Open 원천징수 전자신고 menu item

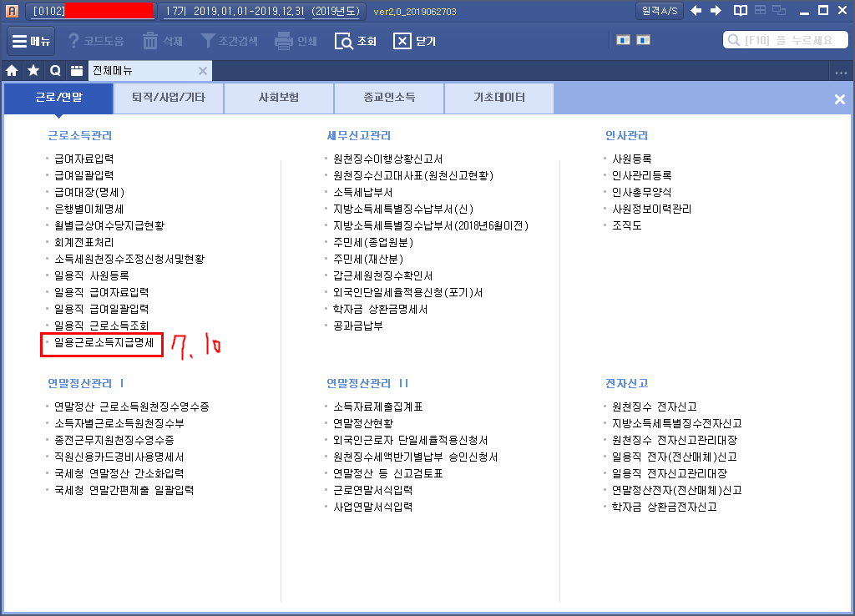click(655, 406)
